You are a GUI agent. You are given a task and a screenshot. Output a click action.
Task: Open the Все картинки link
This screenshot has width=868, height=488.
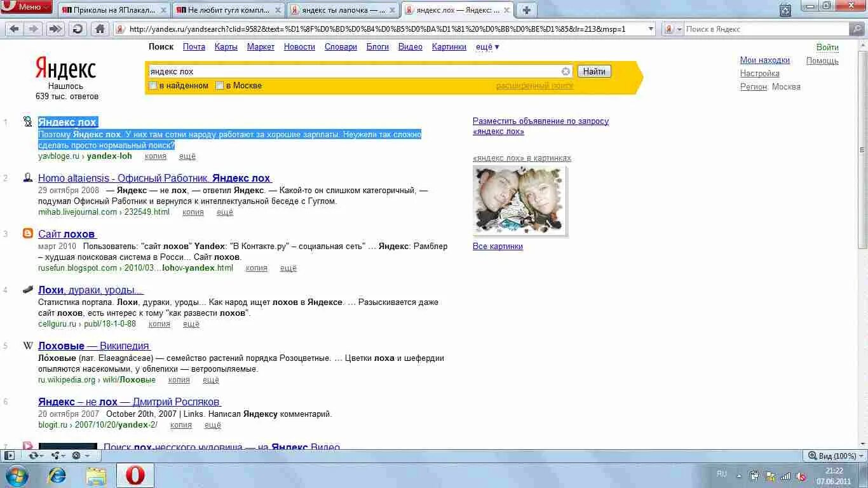(x=498, y=247)
